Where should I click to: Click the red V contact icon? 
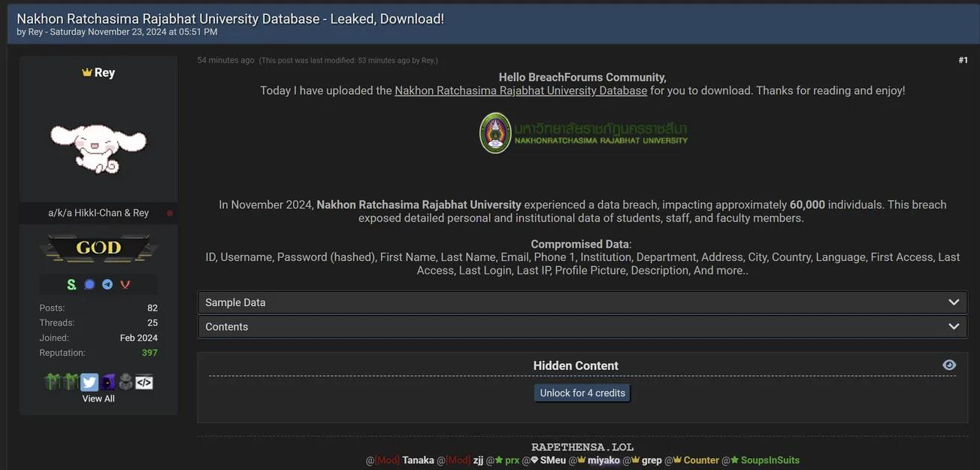125,284
